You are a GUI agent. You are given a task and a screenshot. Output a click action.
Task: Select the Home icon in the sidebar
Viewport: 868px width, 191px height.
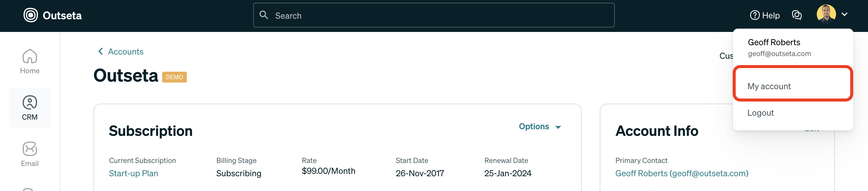(x=30, y=57)
